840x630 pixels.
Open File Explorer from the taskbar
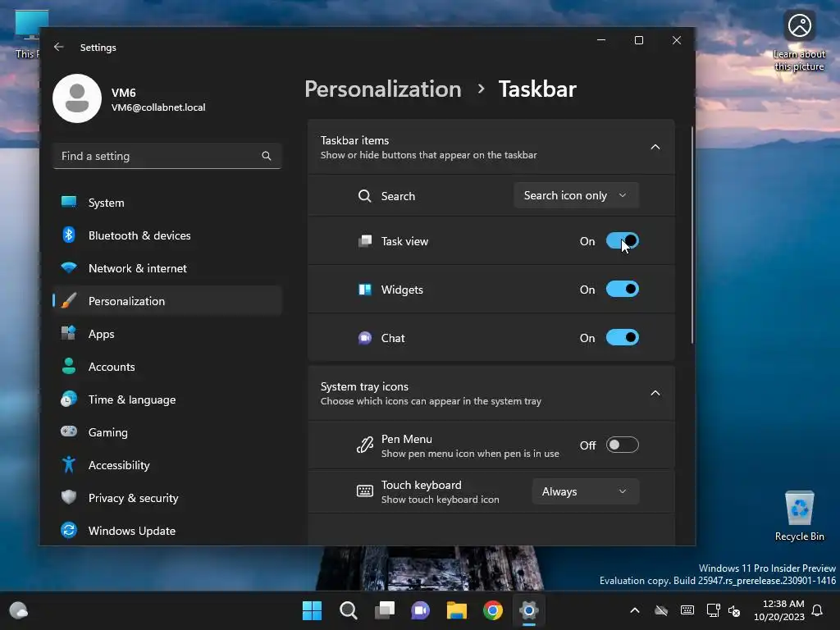(x=457, y=610)
